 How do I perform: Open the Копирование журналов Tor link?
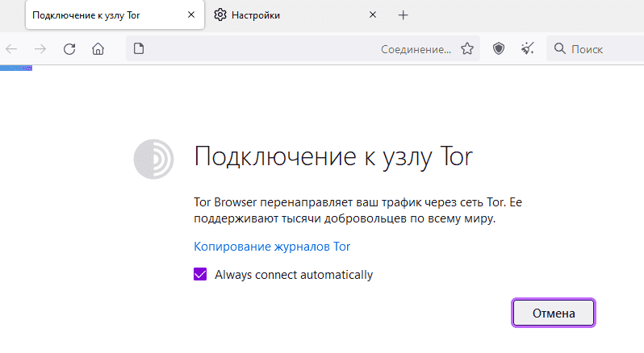click(x=272, y=247)
